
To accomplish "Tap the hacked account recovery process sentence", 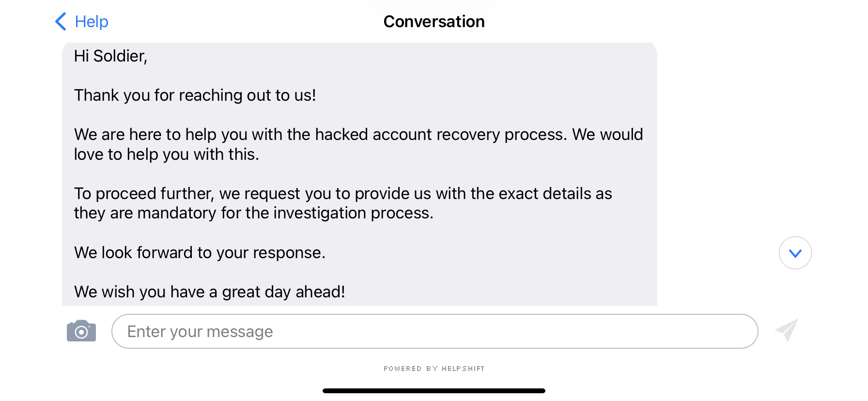I will click(320, 135).
